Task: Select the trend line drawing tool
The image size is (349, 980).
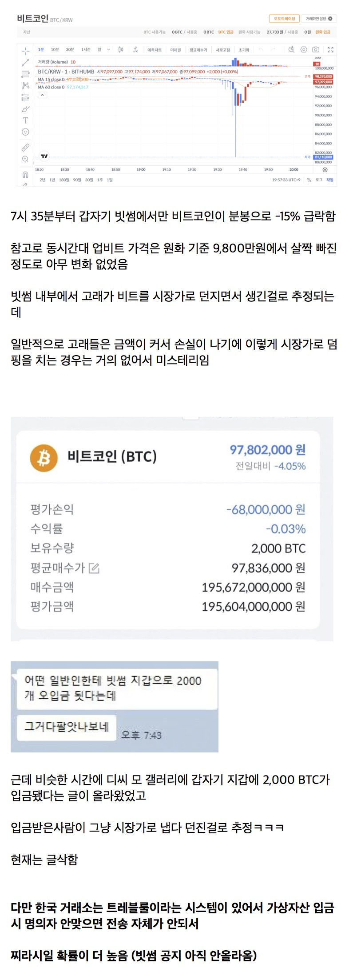Action: tap(26, 63)
